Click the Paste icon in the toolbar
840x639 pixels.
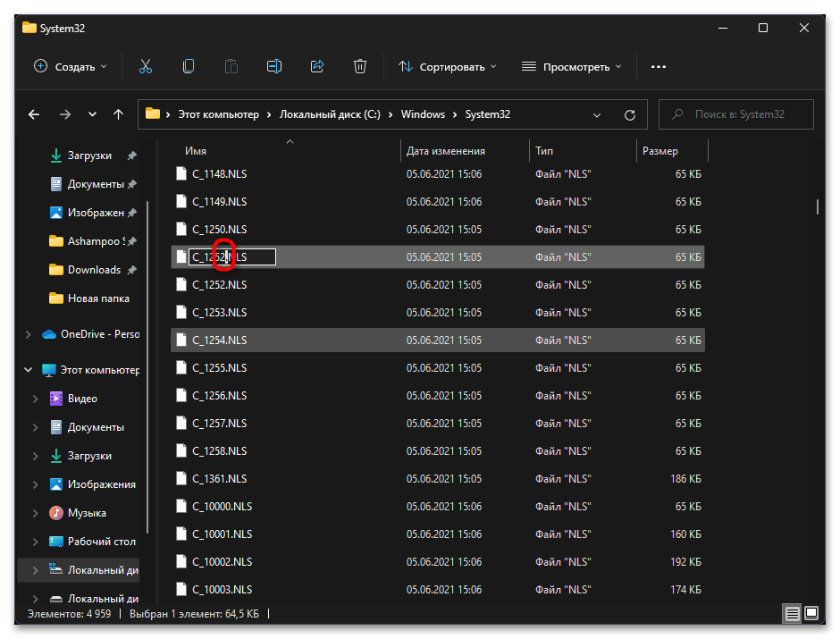coord(231,66)
